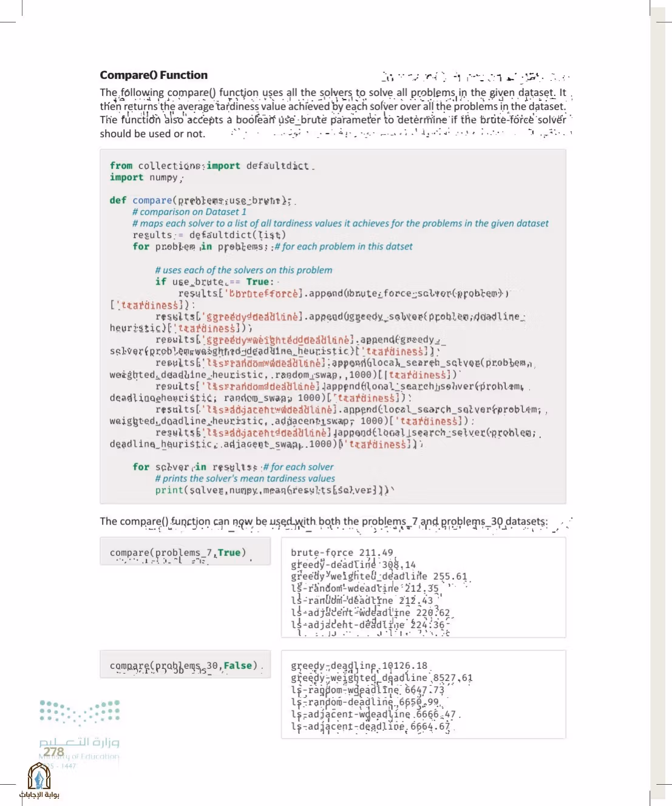
Task: Click the print(solver, numpy.mean...) line
Action: (x=272, y=490)
